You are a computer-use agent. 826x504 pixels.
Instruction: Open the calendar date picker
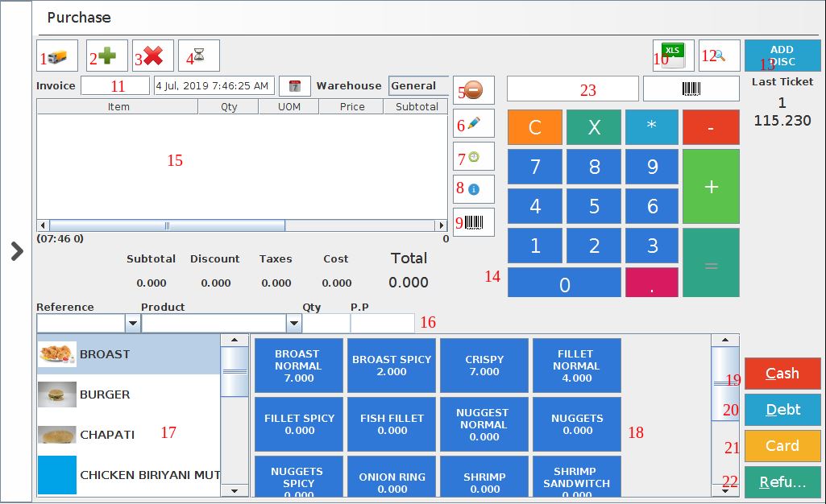(295, 86)
